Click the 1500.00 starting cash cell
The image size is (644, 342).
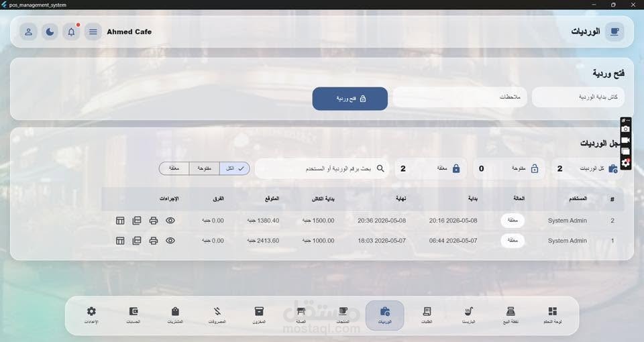tap(318, 221)
